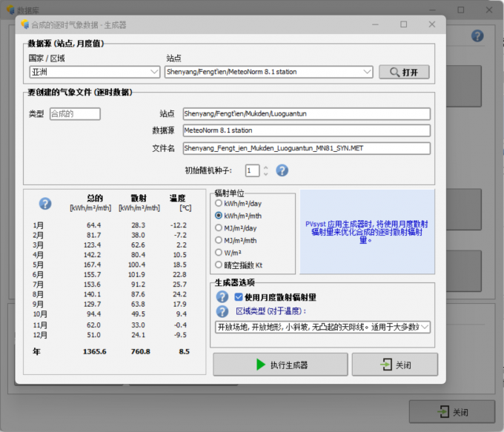This screenshot has width=504, height=432.
Task: Click 9月 total value 129.7
Action: click(92, 305)
